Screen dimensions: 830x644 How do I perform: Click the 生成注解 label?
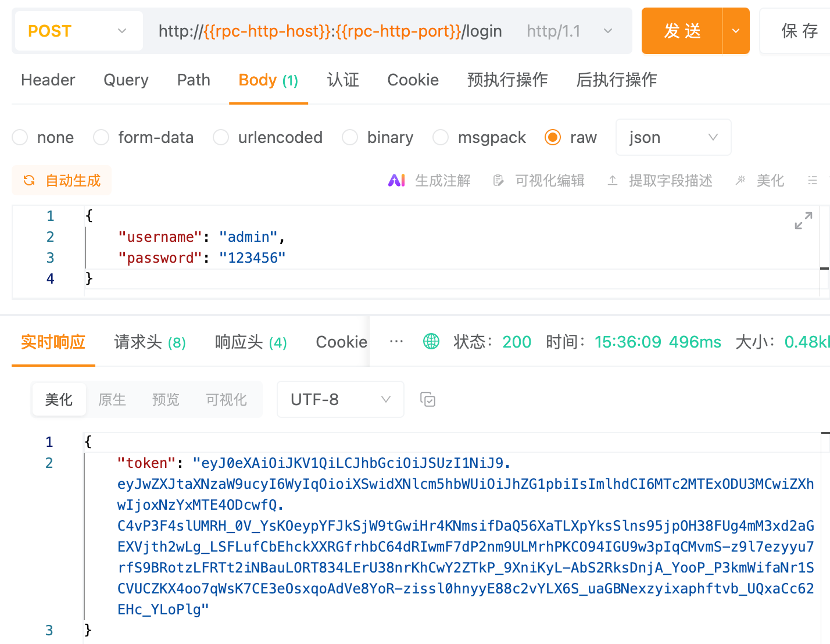[443, 181]
